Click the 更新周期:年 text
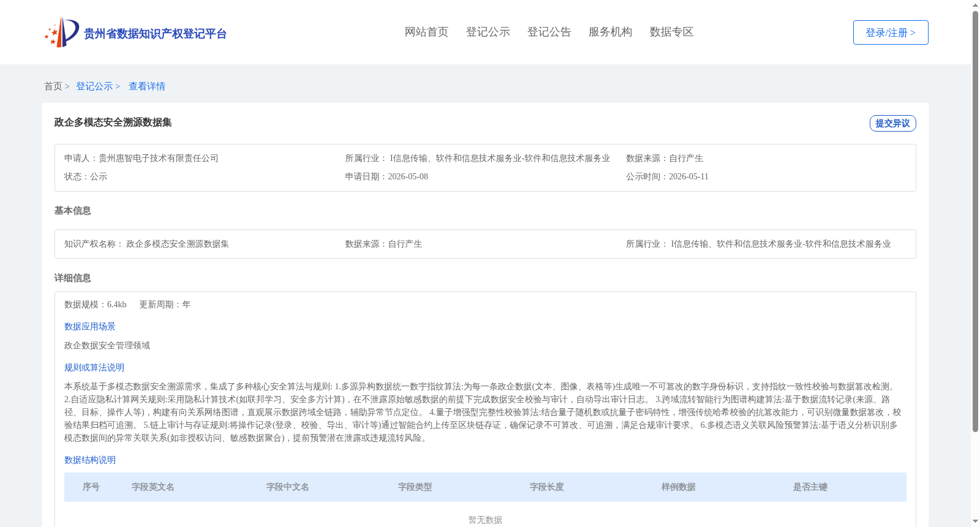 pos(165,304)
